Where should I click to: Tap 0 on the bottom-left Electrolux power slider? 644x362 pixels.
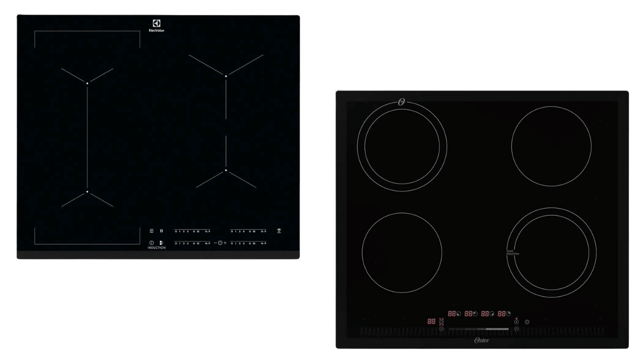coord(176,243)
